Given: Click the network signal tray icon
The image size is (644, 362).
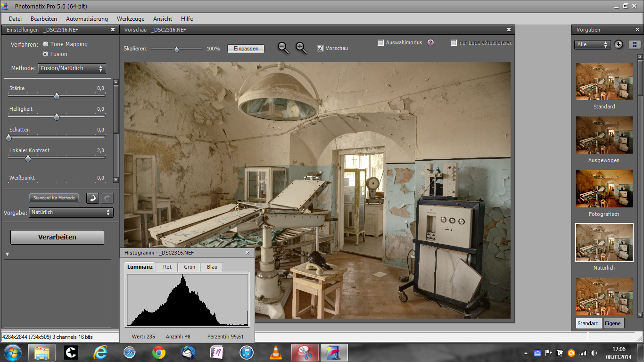Looking at the screenshot, I should point(583,353).
